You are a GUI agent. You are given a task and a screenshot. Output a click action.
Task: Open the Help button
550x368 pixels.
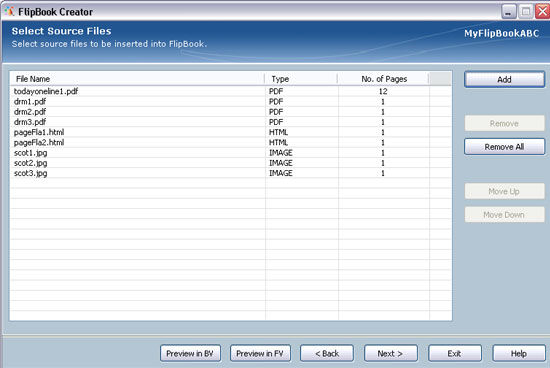click(x=519, y=353)
